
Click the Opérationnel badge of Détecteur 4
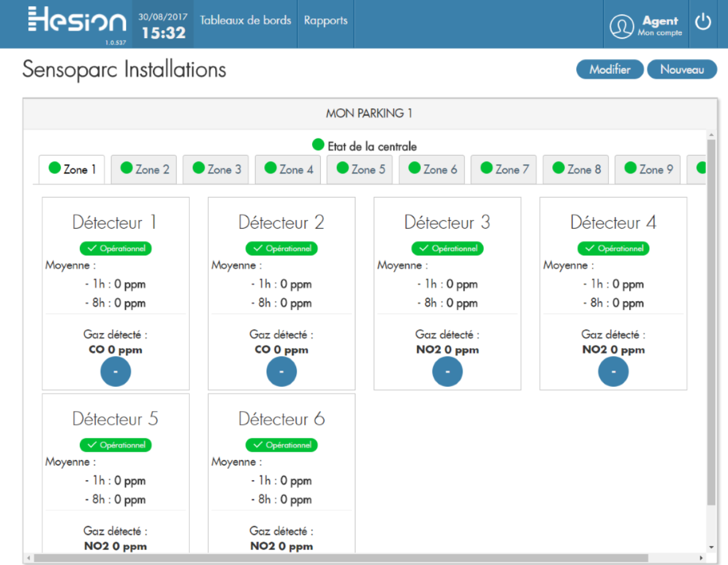(613, 248)
